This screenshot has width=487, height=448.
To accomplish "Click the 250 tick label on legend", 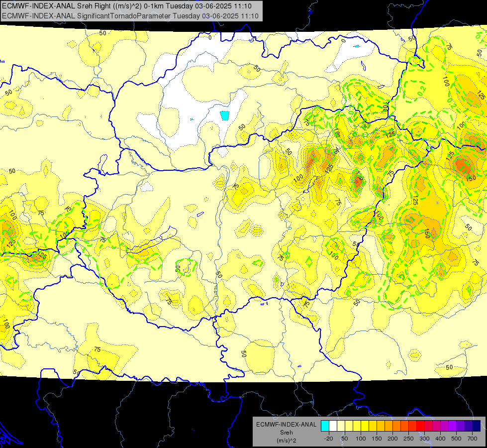I will coord(408,439).
